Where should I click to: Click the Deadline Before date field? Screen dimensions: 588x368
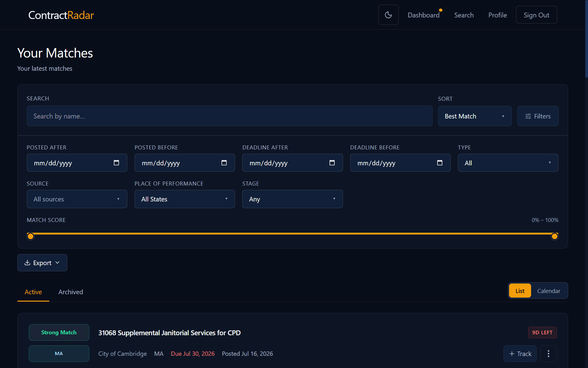click(x=400, y=163)
